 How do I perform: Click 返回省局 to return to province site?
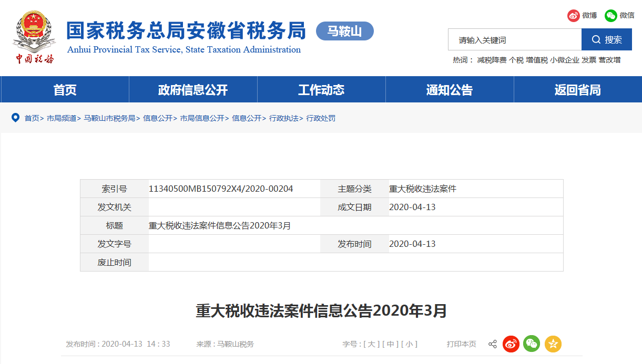(577, 90)
